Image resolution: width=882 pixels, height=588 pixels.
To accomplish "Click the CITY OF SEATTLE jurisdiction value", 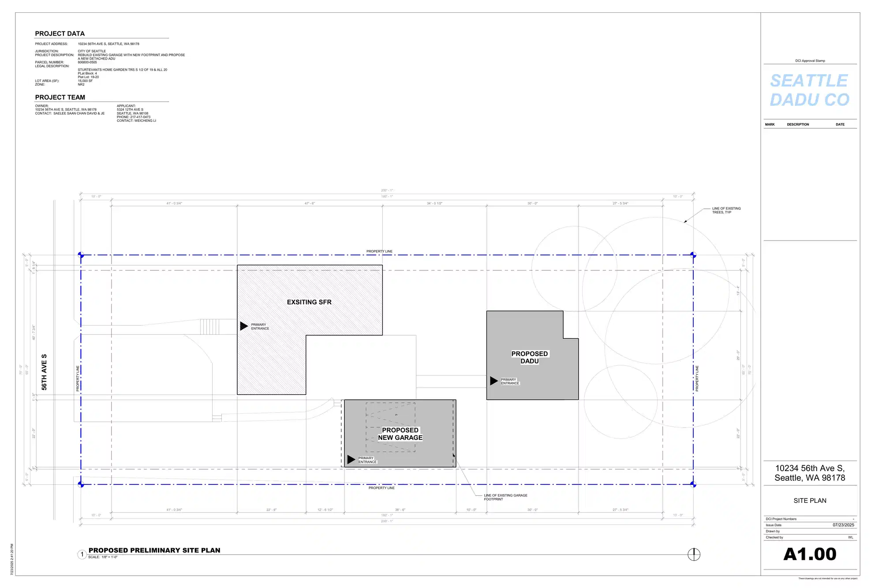I will [92, 51].
